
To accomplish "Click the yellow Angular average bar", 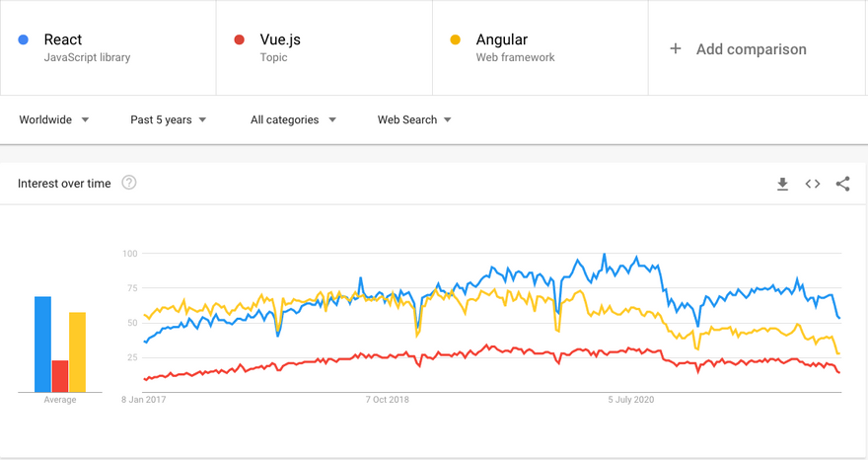I will (77, 351).
